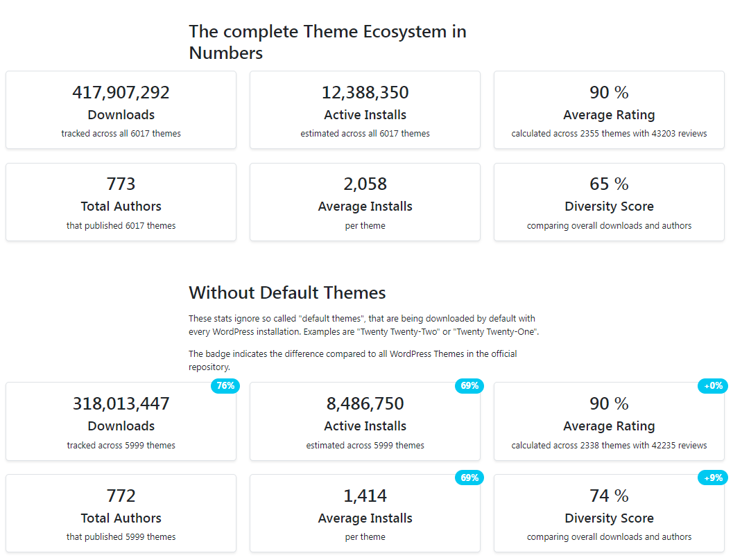Click the 69% badge on Active Installs card
Viewport: 733px width, 560px height.
coord(469,386)
